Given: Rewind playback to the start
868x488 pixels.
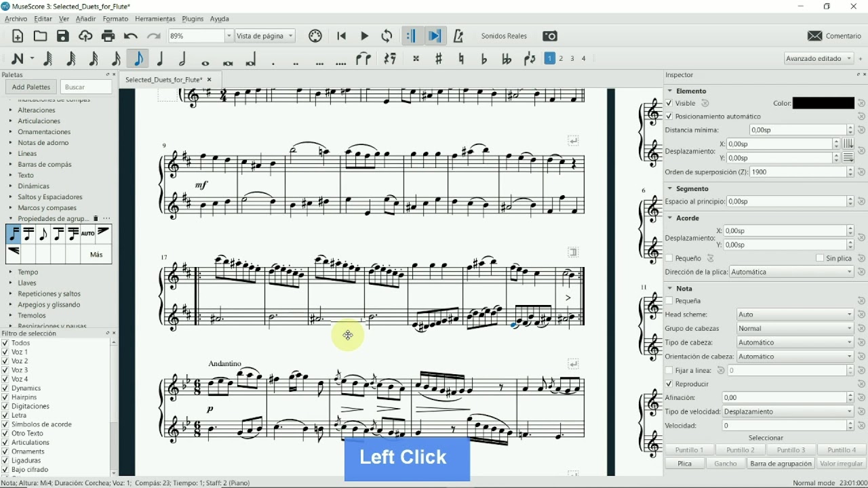Looking at the screenshot, I should click(341, 36).
